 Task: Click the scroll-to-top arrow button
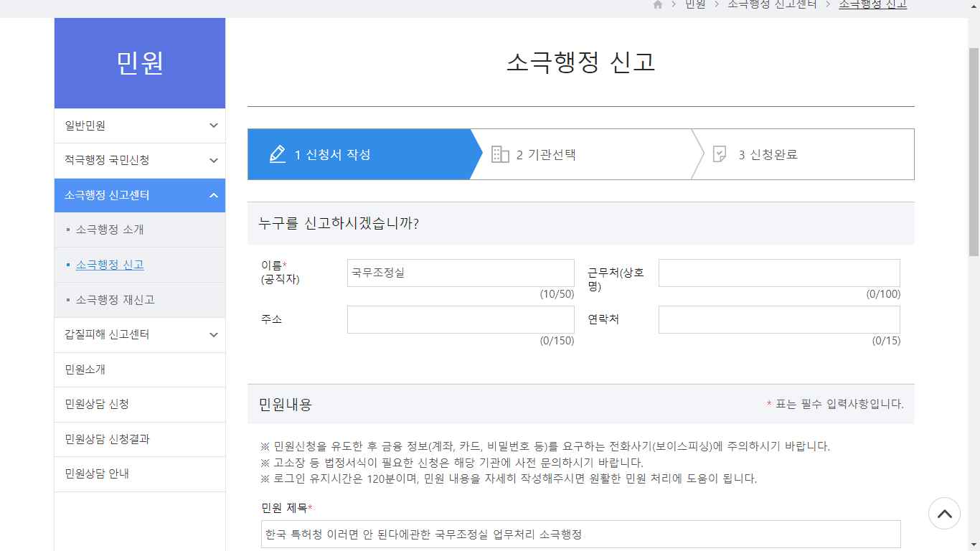tap(944, 514)
